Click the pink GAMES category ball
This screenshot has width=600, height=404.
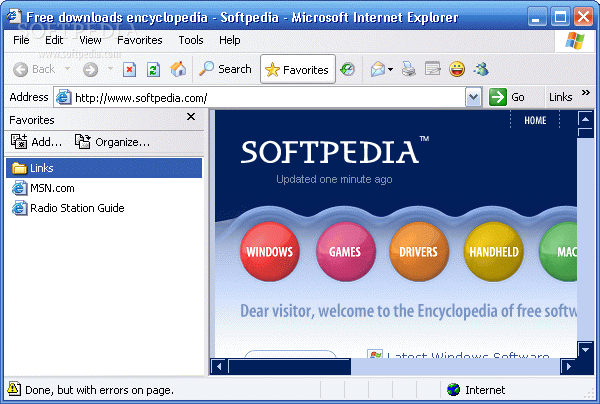tap(346, 252)
